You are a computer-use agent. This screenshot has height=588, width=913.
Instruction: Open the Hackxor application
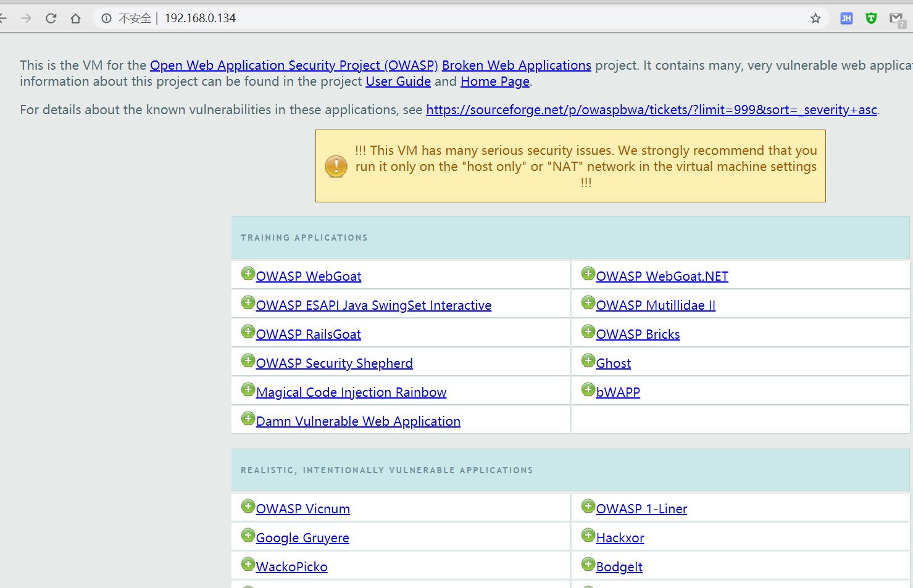(620, 537)
